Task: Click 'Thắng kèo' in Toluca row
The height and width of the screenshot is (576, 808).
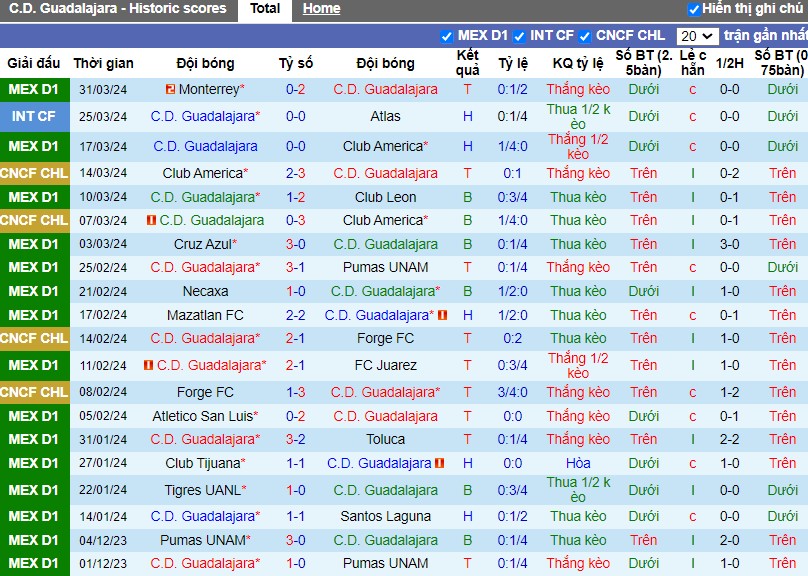Action: [x=578, y=439]
